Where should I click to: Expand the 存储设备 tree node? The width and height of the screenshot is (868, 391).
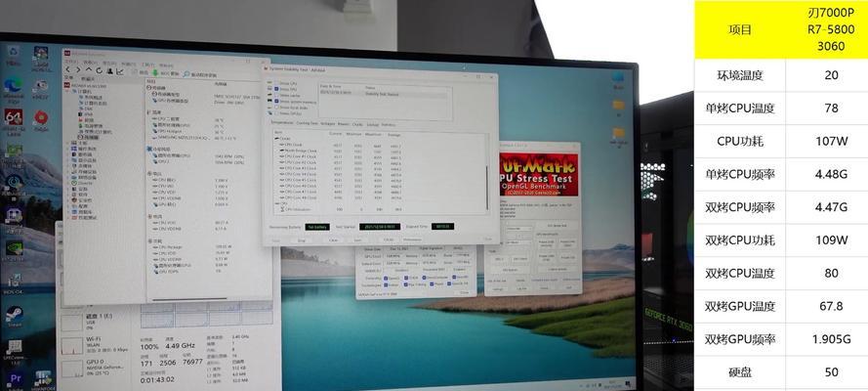coord(67,172)
